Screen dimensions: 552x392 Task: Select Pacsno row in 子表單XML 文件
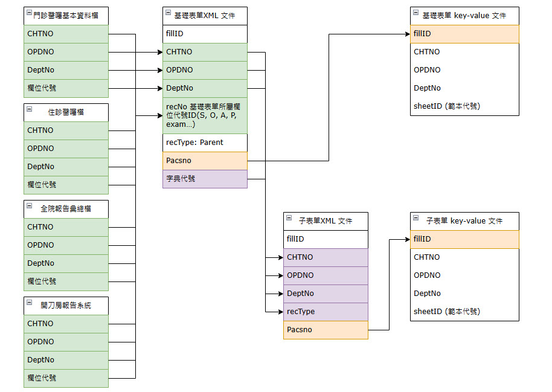(325, 330)
